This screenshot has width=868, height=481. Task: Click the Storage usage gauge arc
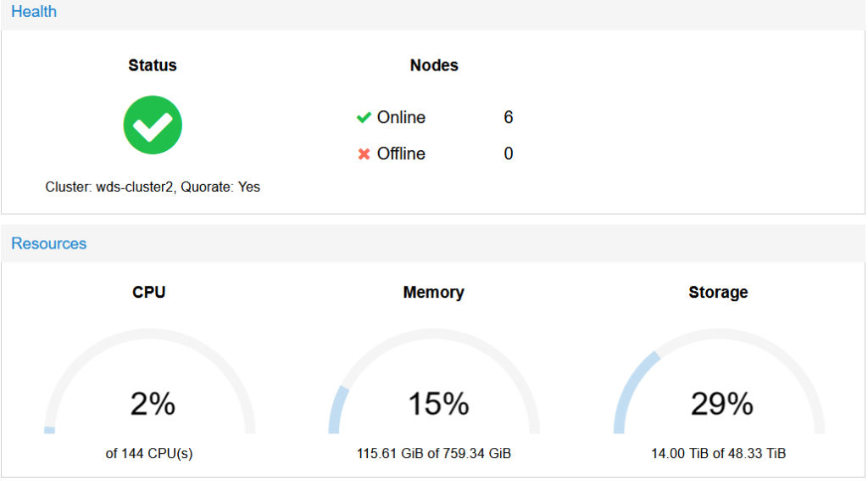click(x=719, y=381)
